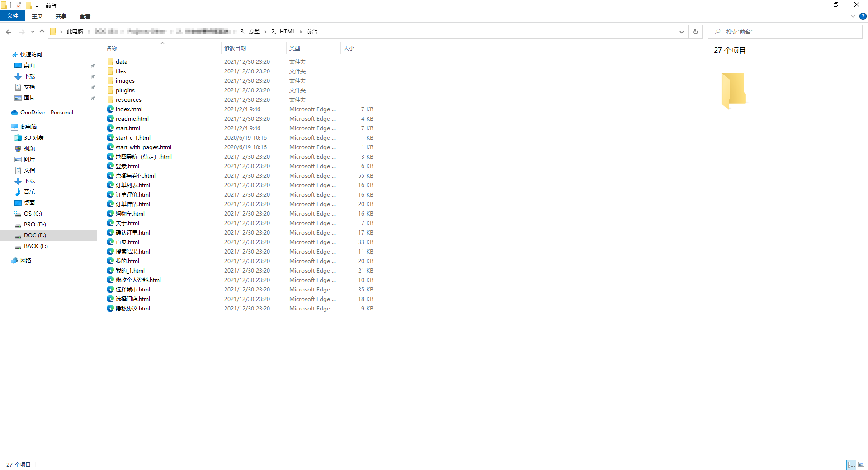The width and height of the screenshot is (868, 470).
Task: Click file name 订单评价.html
Action: (x=133, y=195)
